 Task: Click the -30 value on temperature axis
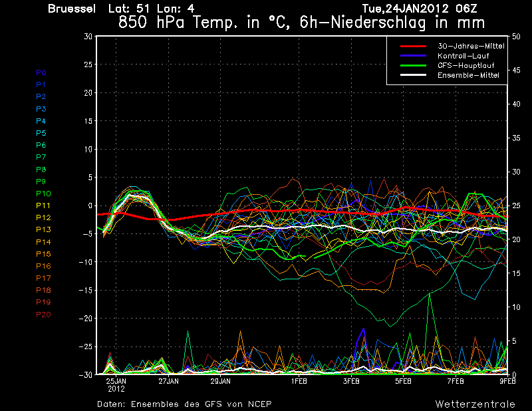click(x=86, y=374)
